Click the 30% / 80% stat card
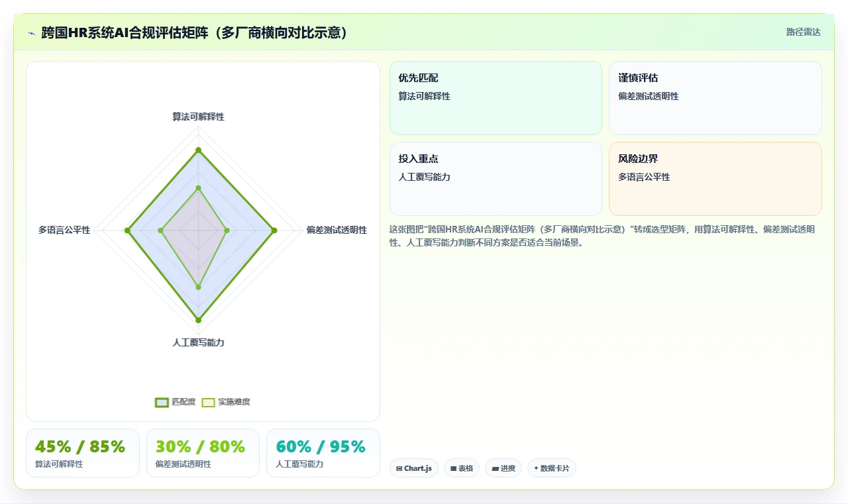Viewport: 848px width, 504px height. point(203,453)
